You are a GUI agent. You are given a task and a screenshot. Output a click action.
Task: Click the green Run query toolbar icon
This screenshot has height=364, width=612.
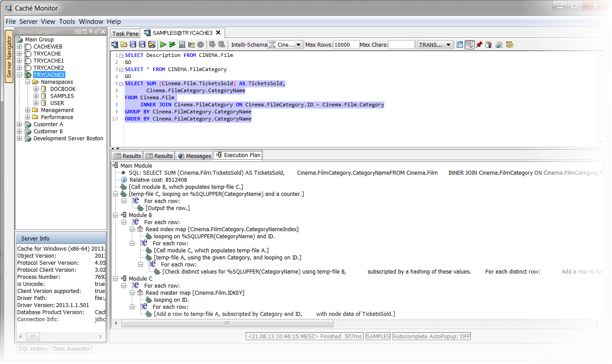[163, 45]
